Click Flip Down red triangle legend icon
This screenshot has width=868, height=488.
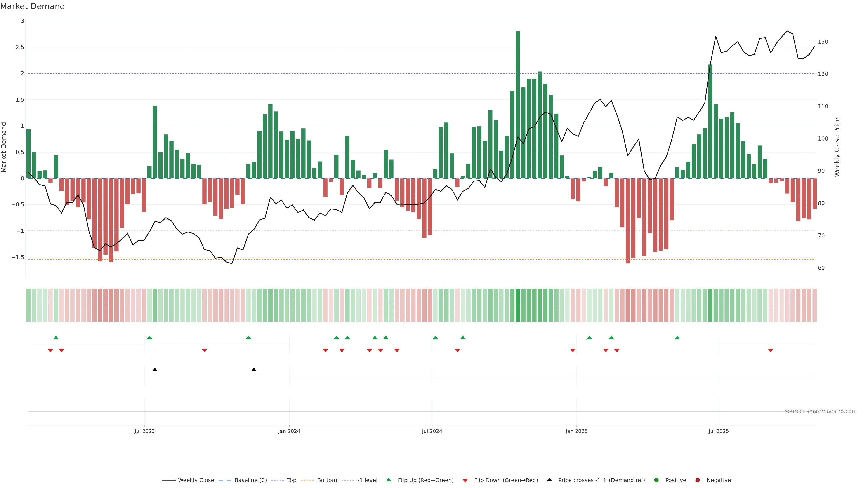pos(465,480)
